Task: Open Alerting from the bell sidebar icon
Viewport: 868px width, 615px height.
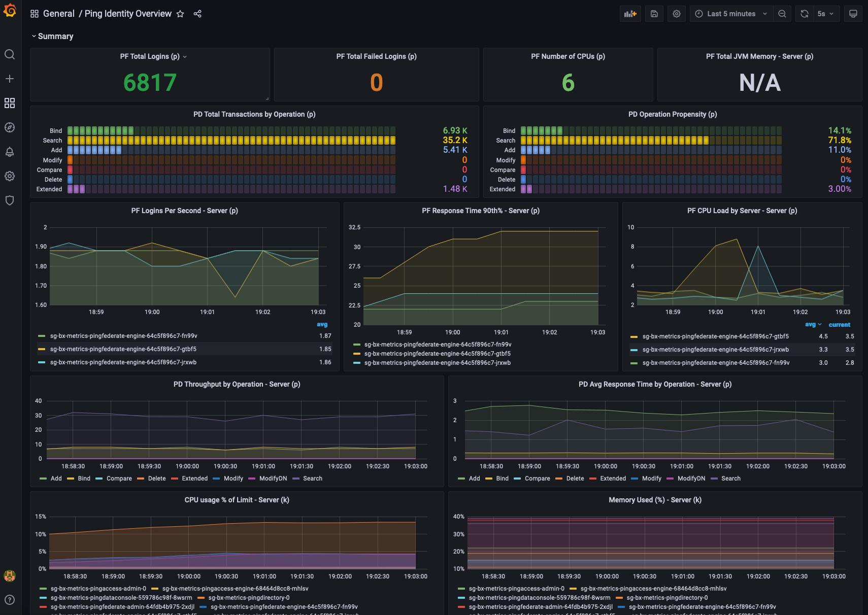Action: coord(9,152)
